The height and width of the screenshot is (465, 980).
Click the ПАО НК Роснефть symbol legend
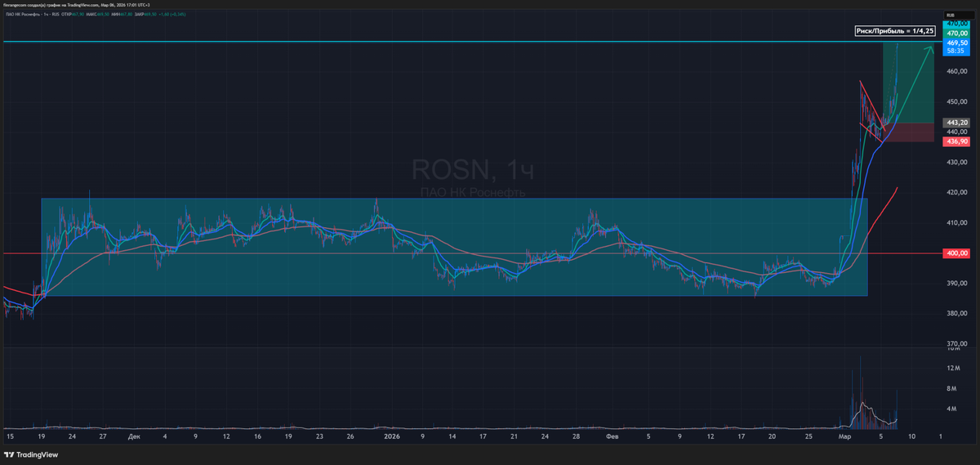click(x=33, y=15)
